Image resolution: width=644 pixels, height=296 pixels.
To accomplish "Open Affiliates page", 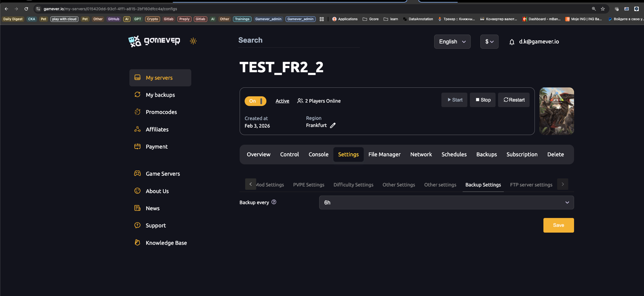I will (x=157, y=129).
